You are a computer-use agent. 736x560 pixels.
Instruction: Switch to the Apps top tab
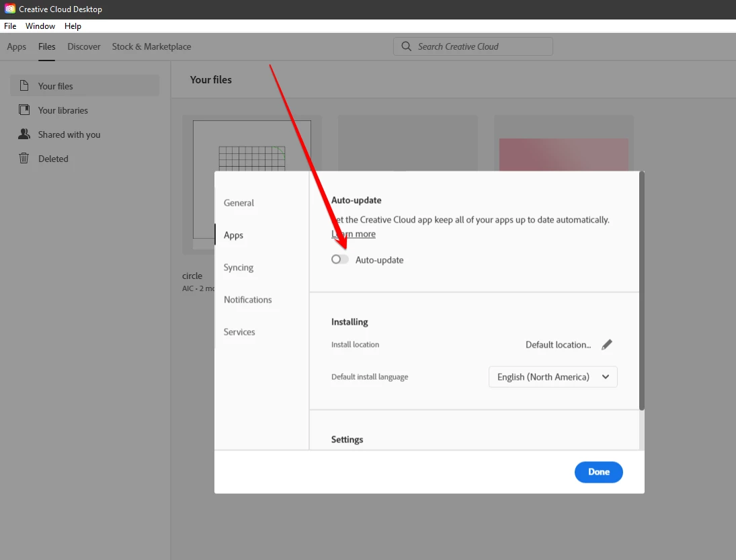point(16,46)
